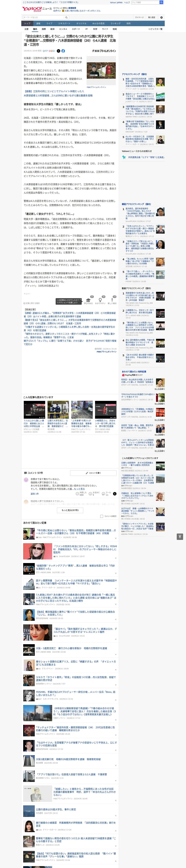Click the キーワードを入力 search field
This screenshot has width=186, height=868.
[x=43, y=18]
